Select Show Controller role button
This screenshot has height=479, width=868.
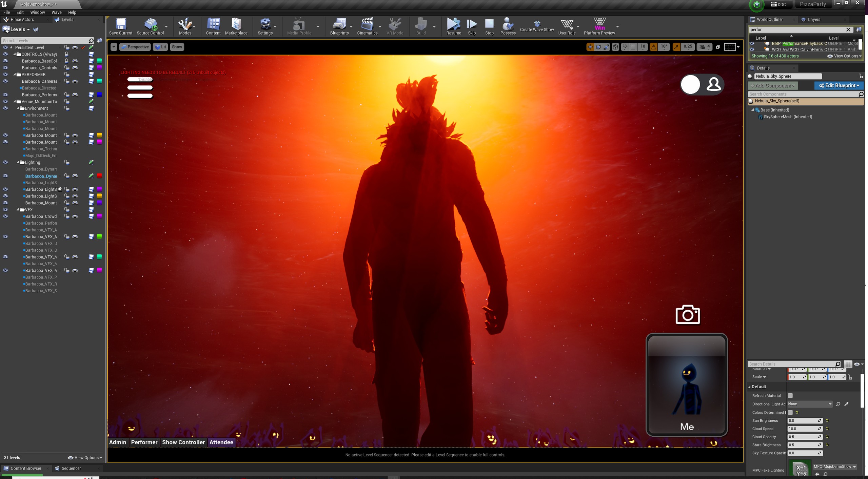pos(183,442)
